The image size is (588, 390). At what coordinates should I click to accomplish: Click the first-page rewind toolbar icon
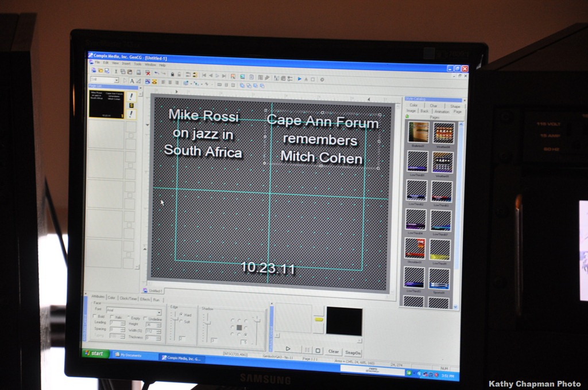point(204,76)
